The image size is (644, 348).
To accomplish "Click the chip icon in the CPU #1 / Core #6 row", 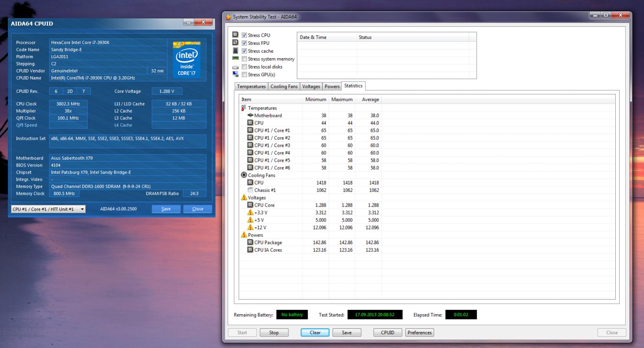I will (250, 168).
